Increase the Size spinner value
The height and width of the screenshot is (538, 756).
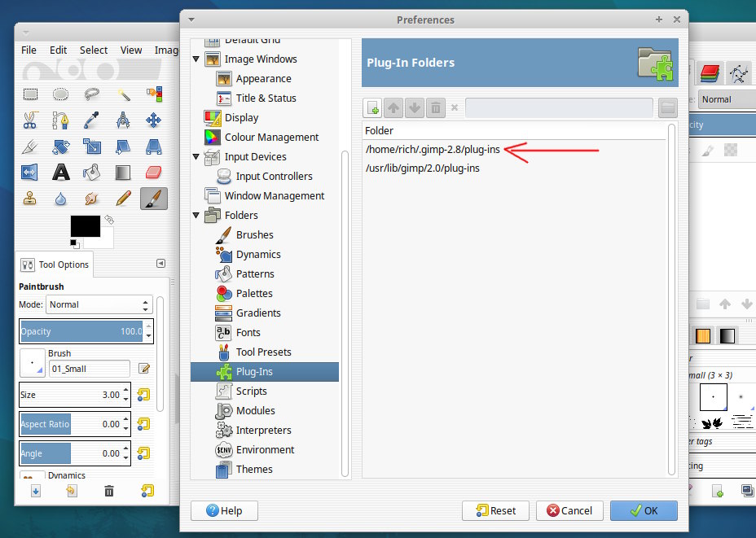[x=126, y=391]
